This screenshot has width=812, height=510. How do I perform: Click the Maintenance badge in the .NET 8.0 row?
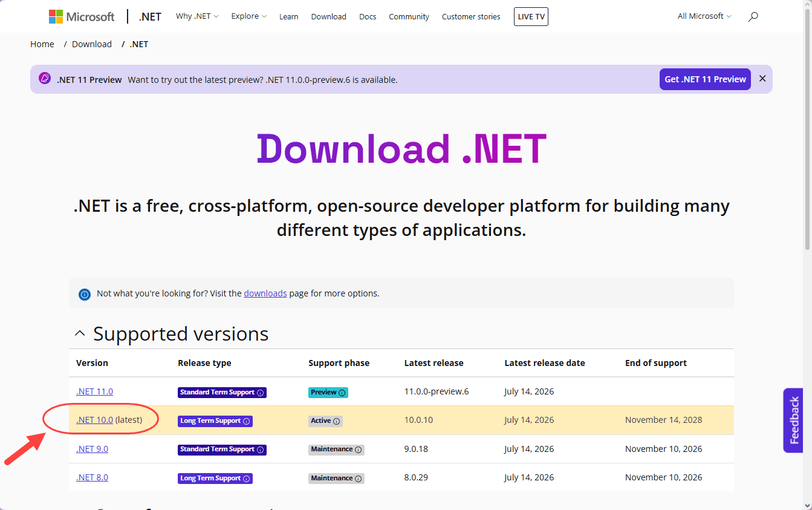pyautogui.click(x=336, y=478)
